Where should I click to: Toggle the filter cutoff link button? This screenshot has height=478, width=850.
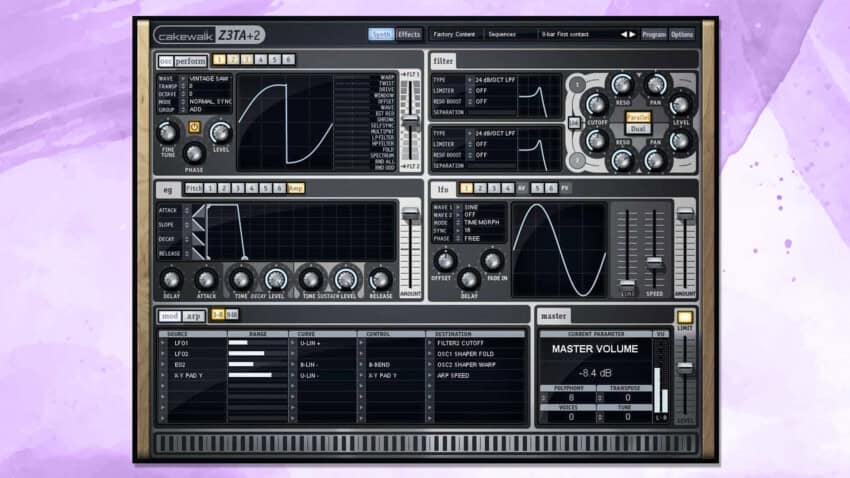coord(574,122)
